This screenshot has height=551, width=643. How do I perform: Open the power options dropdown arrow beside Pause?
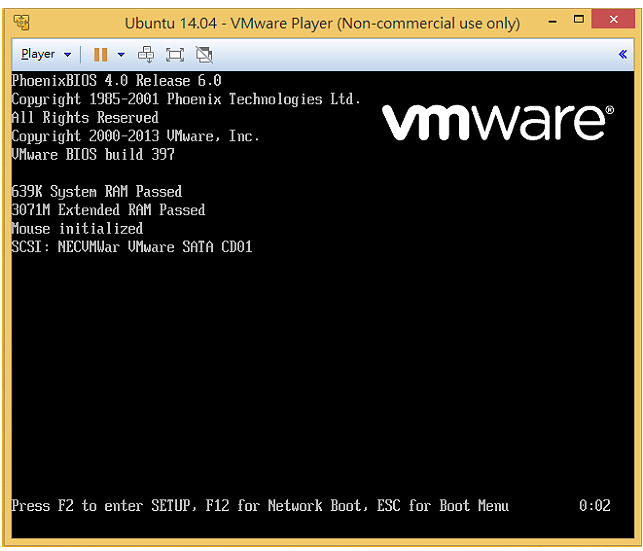[x=121, y=55]
